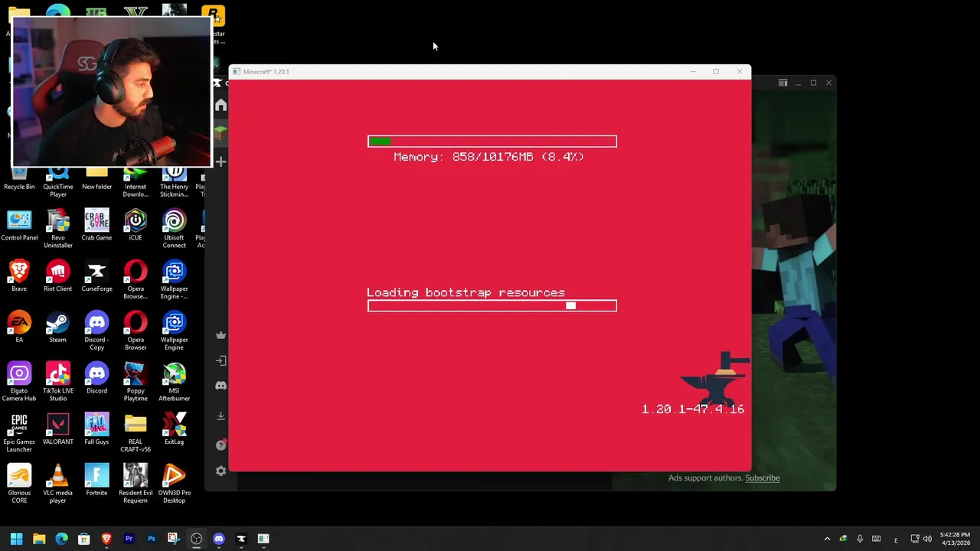
Task: Select the ExitLag desktop shortcut
Action: (174, 429)
